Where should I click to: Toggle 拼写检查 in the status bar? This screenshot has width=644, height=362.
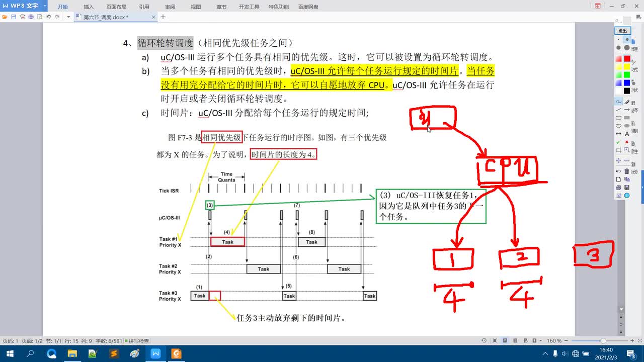[137, 341]
